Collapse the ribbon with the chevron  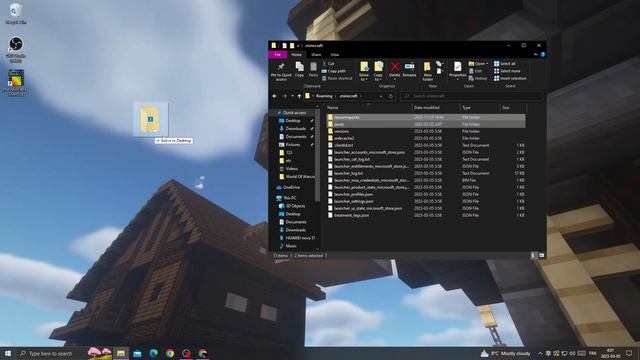pos(536,54)
